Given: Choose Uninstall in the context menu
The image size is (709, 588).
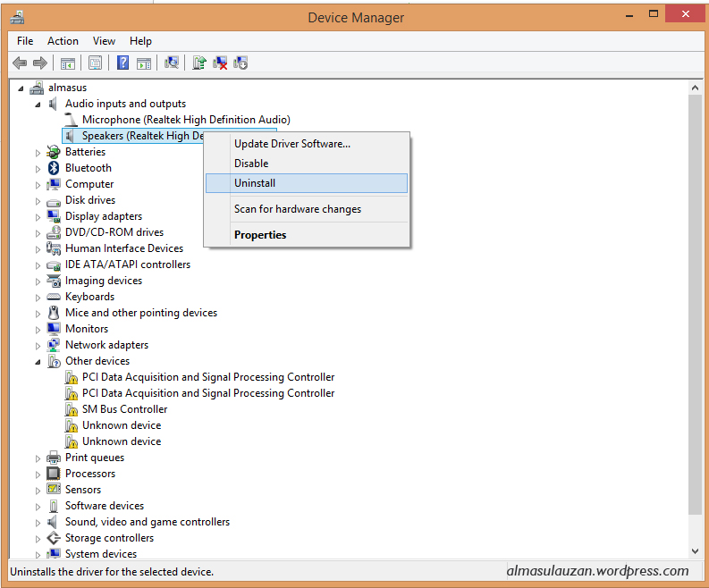Looking at the screenshot, I should [x=307, y=183].
